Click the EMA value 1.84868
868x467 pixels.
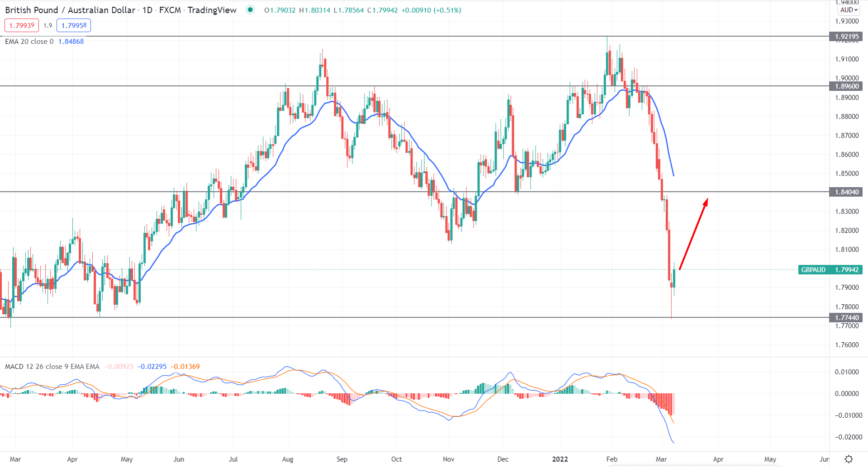point(71,42)
